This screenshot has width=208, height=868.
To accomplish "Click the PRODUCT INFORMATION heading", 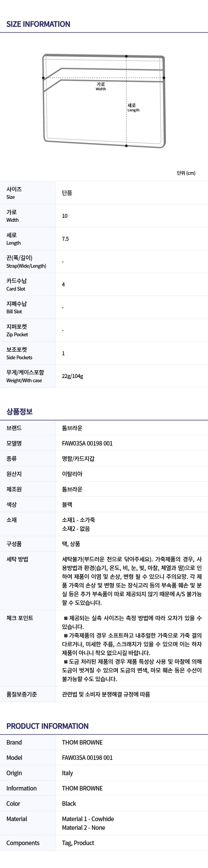I will click(48, 726).
